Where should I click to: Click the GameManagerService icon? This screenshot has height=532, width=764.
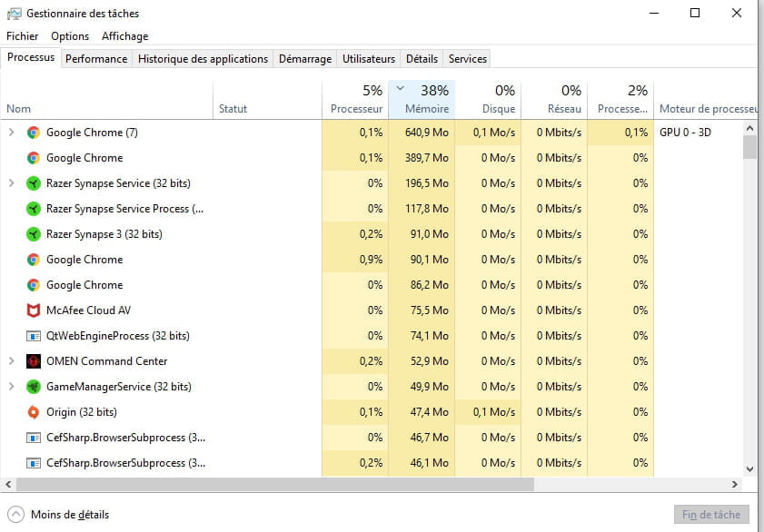click(33, 387)
